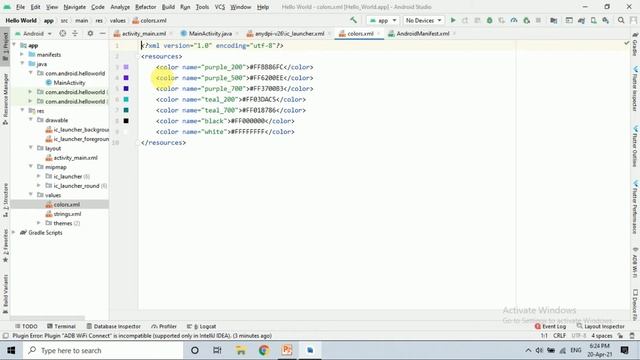Open Flutter Outline side tab

tap(635, 146)
